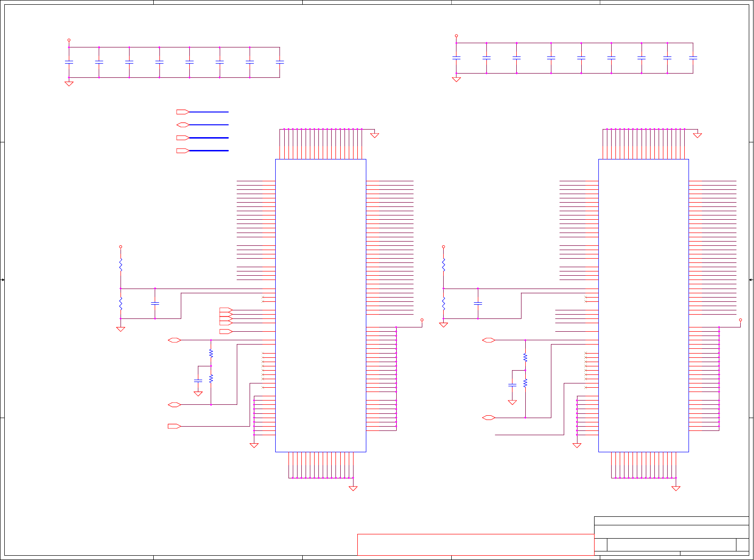Select the third blue bus port symbol
This screenshot has width=754, height=560.
pyautogui.click(x=183, y=138)
